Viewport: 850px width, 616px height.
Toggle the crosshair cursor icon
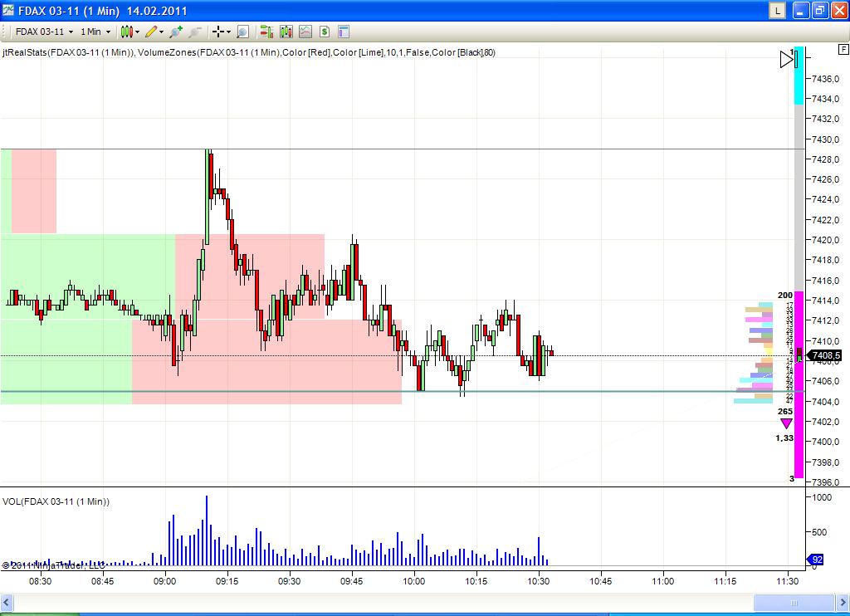218,32
